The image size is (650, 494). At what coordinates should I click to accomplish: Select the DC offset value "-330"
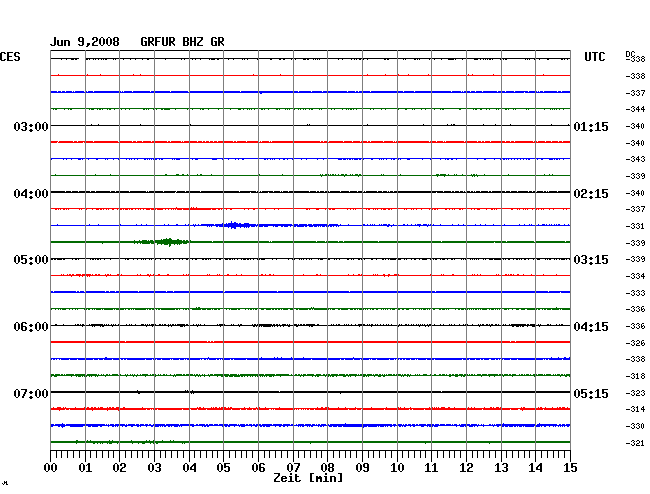tap(635, 426)
